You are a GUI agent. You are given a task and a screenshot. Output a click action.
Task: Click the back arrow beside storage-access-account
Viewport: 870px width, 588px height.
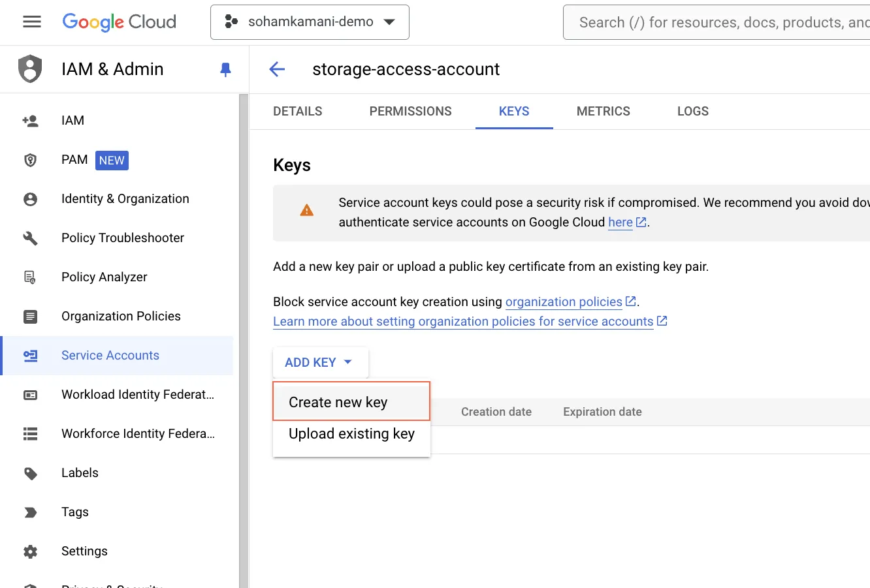277,69
